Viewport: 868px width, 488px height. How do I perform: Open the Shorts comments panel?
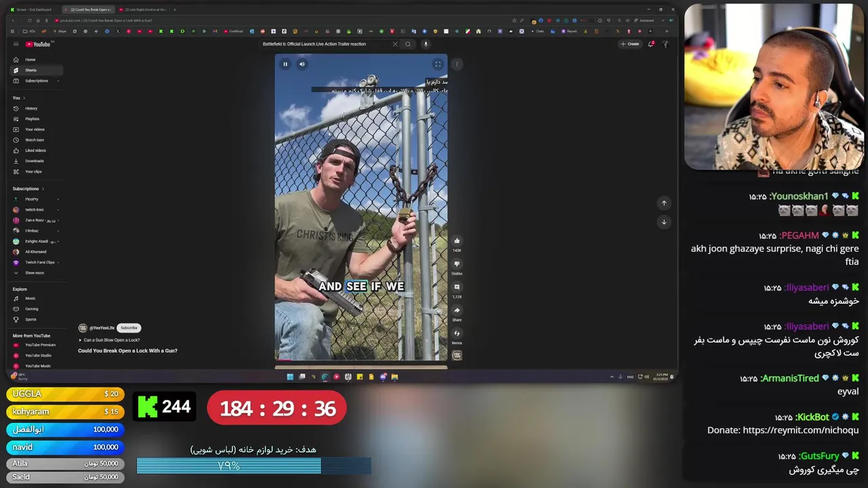457,287
